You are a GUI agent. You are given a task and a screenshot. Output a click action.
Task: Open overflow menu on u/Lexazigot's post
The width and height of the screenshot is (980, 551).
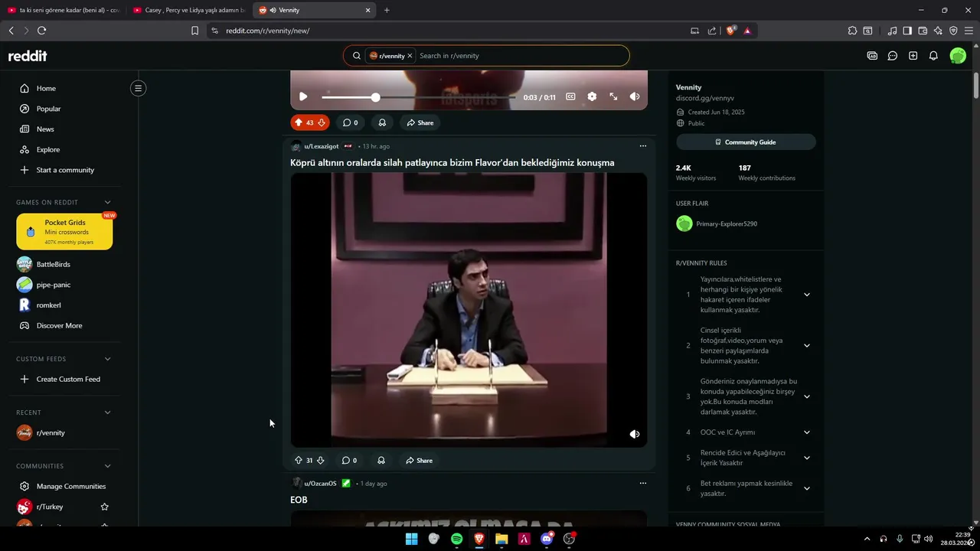click(643, 146)
